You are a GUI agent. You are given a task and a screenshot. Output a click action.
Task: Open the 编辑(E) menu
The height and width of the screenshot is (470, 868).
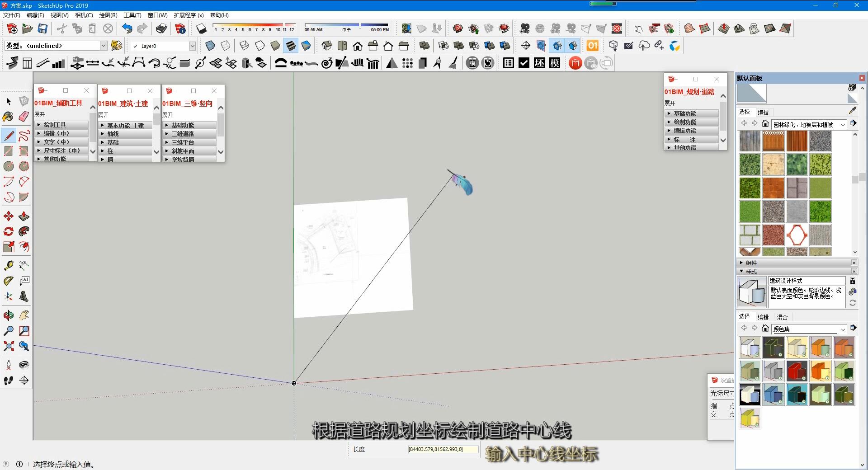35,15
